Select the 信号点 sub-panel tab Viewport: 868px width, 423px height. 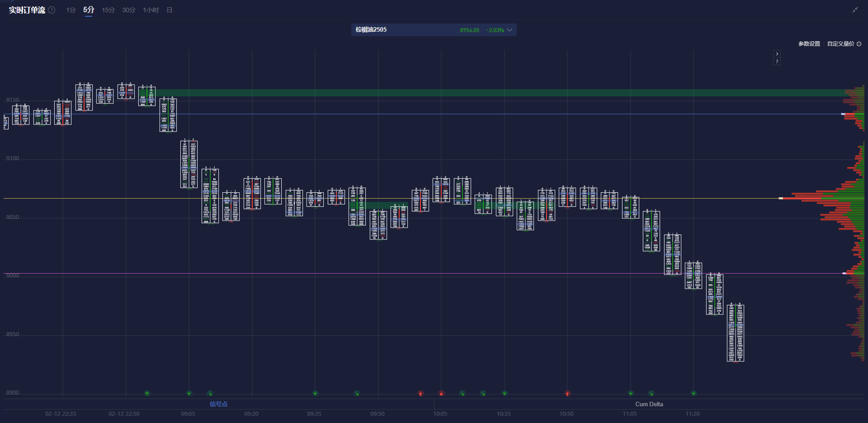click(218, 404)
